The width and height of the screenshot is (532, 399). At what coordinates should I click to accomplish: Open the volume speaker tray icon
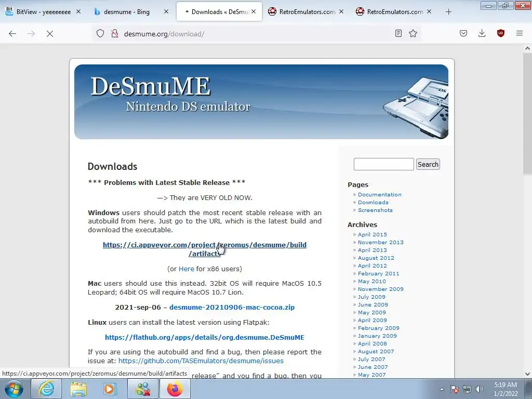point(480,389)
